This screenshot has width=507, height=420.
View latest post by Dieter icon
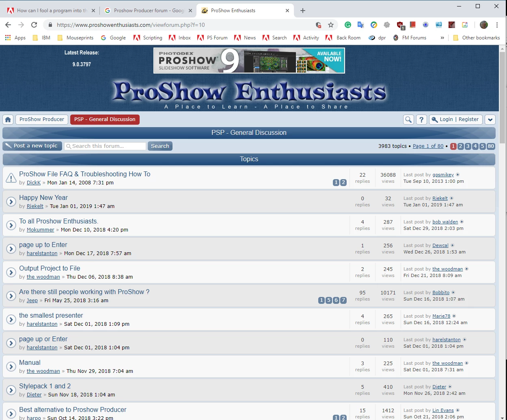450,387
